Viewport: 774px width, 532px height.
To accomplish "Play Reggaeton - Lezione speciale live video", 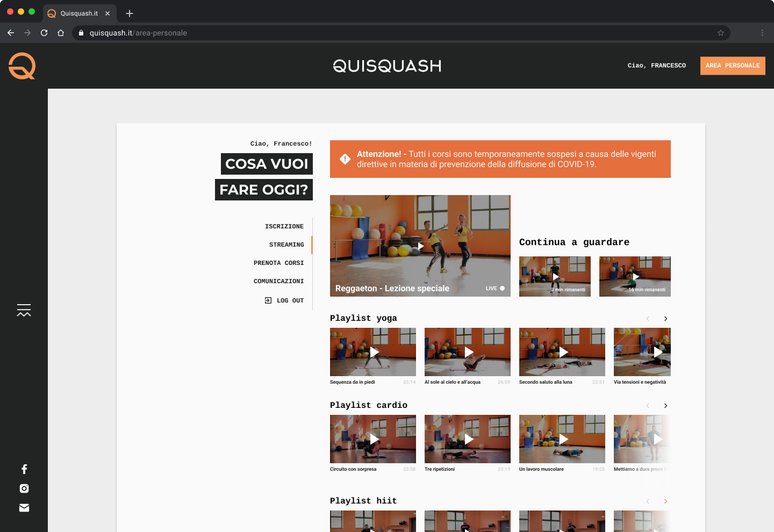I will point(420,246).
